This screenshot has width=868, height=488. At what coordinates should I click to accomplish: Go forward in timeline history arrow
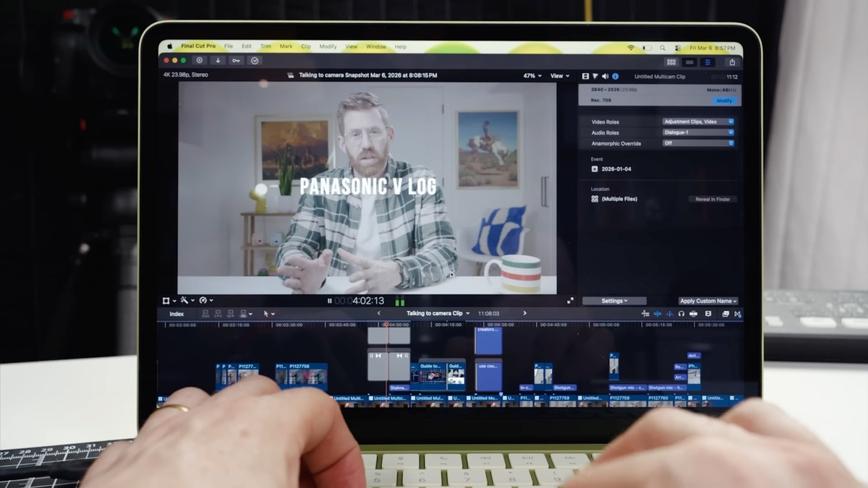tap(524, 314)
